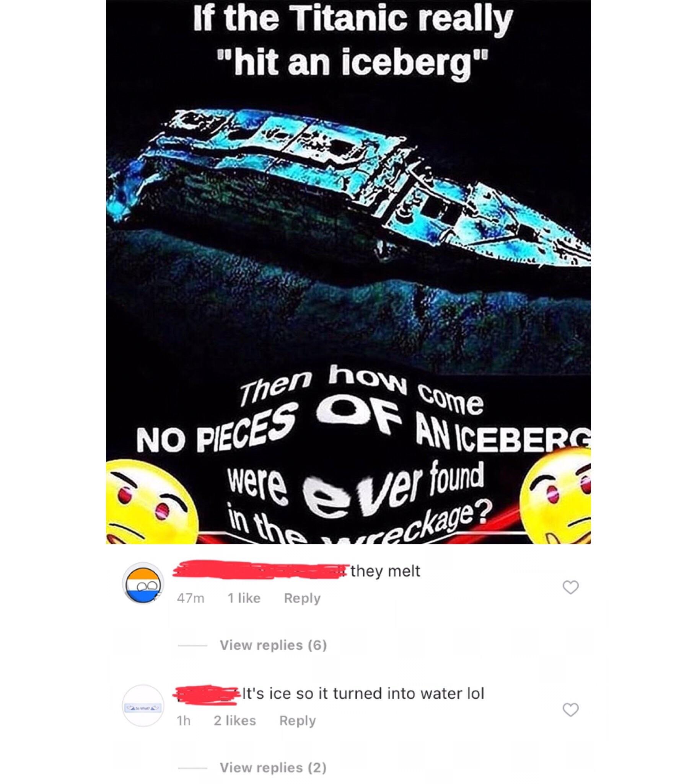Like the "they melt" comment heart
This screenshot has width=697, height=784.
click(570, 587)
